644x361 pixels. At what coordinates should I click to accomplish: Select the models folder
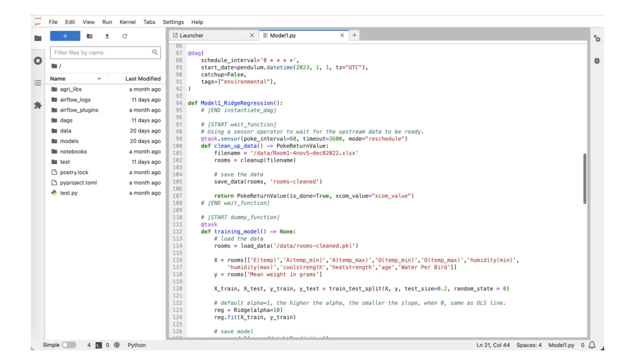105,141
